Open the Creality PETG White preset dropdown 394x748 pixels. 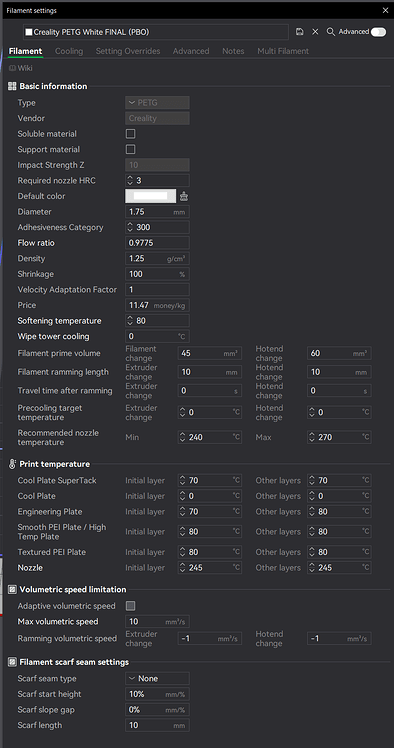tap(156, 32)
